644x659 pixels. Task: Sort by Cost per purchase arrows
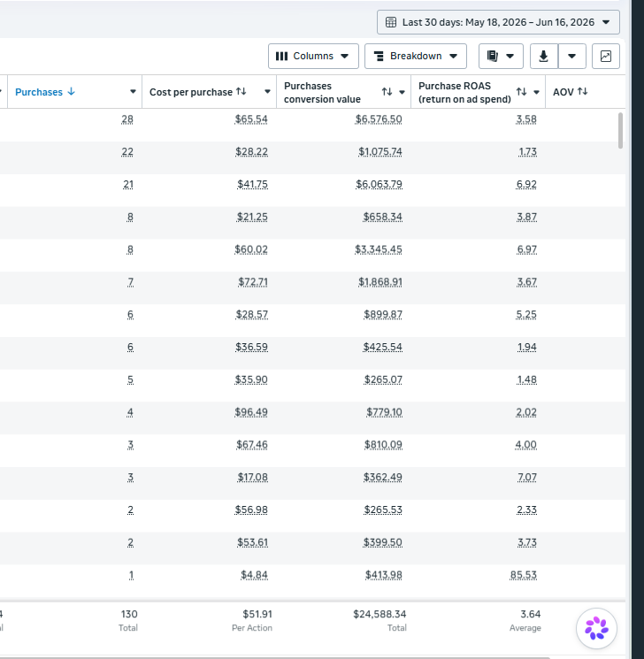[x=241, y=91]
